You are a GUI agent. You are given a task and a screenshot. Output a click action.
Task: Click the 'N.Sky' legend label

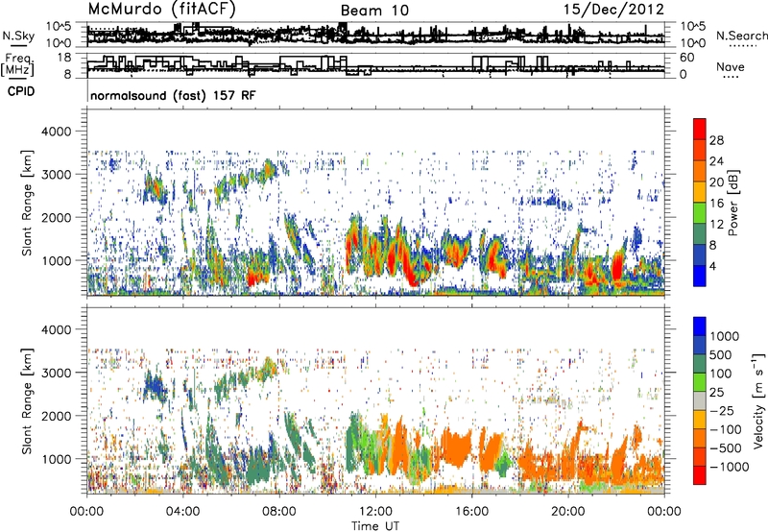click(x=18, y=36)
